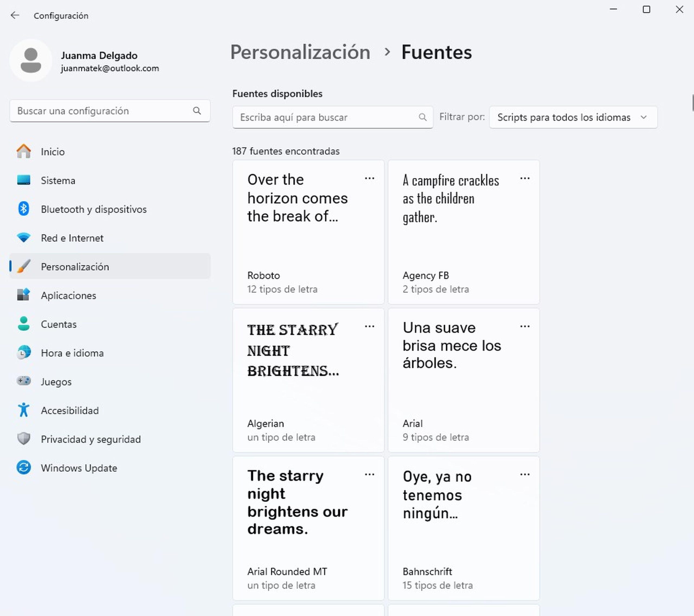Open more options for Bahnschrift font
The height and width of the screenshot is (616, 694).
coord(525,475)
